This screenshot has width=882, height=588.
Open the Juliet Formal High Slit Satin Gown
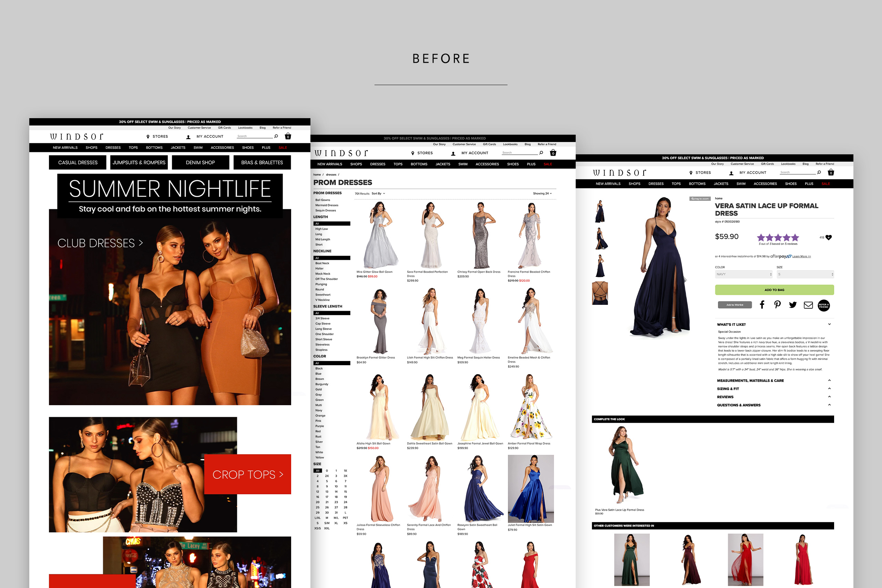531,489
